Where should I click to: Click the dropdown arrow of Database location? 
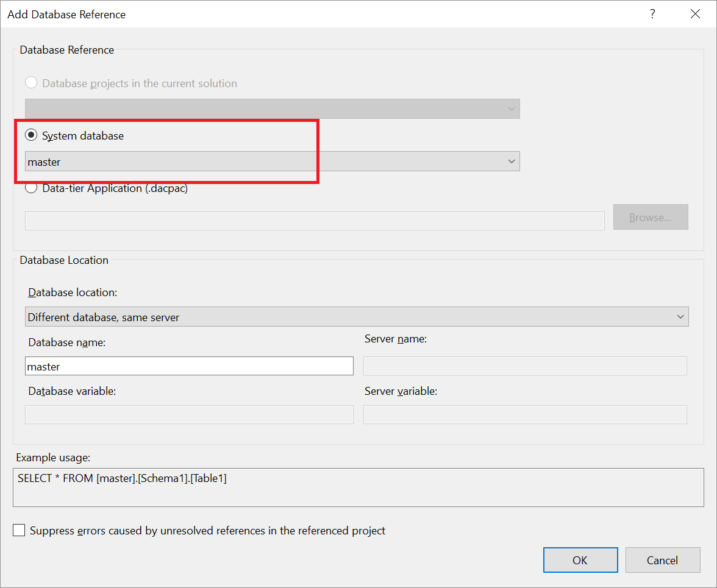coord(680,317)
